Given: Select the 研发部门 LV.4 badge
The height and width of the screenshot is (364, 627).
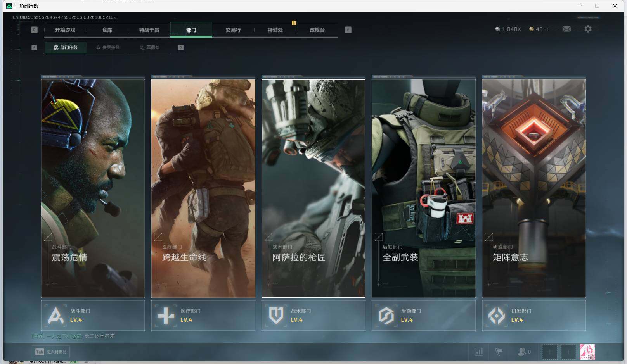Looking at the screenshot, I should pos(534,316).
